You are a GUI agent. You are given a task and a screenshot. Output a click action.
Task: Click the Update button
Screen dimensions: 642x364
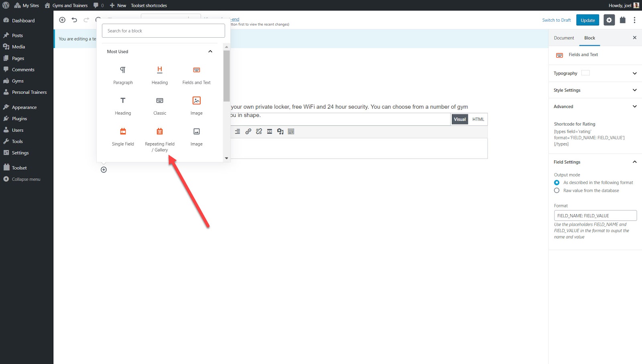coord(587,20)
